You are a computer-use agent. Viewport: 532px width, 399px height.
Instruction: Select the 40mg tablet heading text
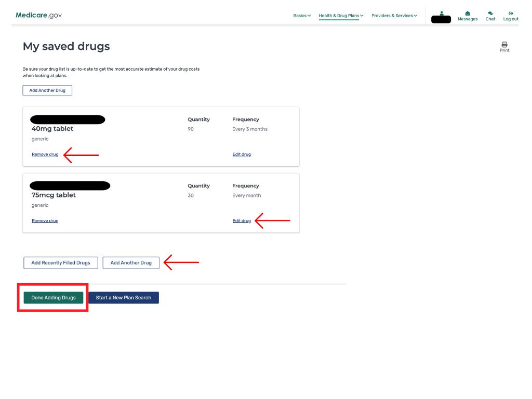click(x=52, y=129)
